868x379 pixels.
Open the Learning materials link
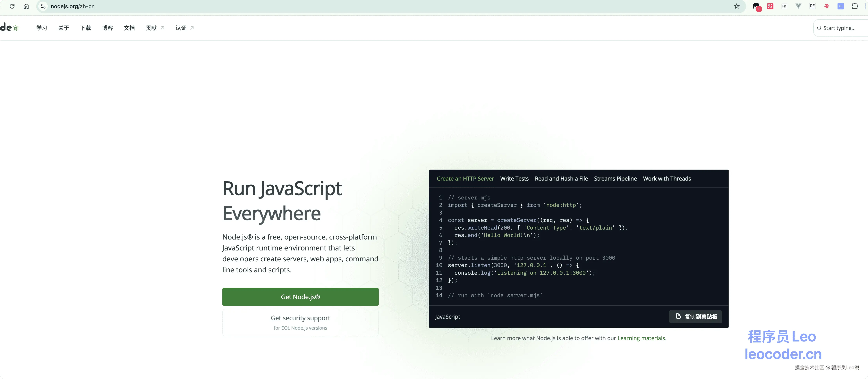(641, 338)
